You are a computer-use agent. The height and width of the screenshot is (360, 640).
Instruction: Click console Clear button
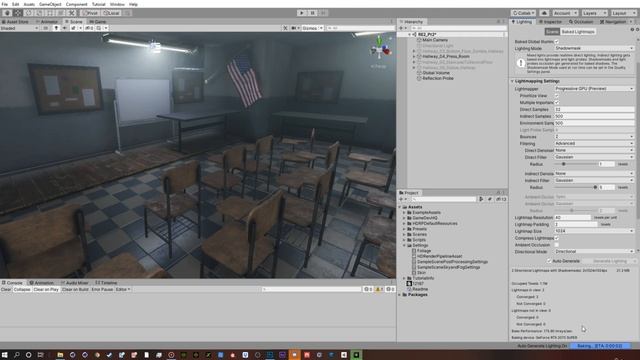[6, 289]
